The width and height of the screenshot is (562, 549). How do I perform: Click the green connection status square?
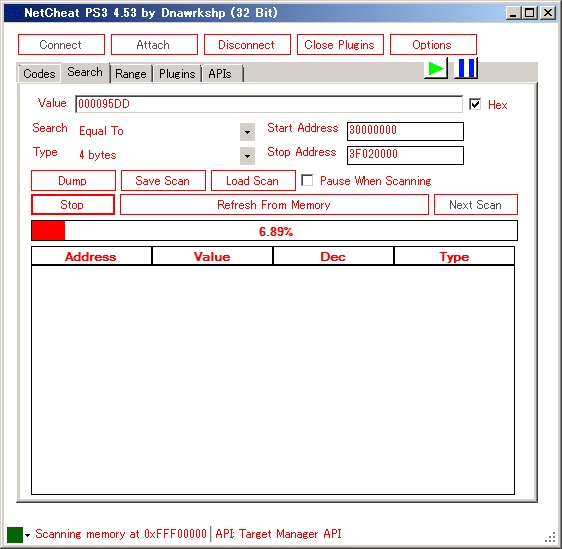[15, 535]
